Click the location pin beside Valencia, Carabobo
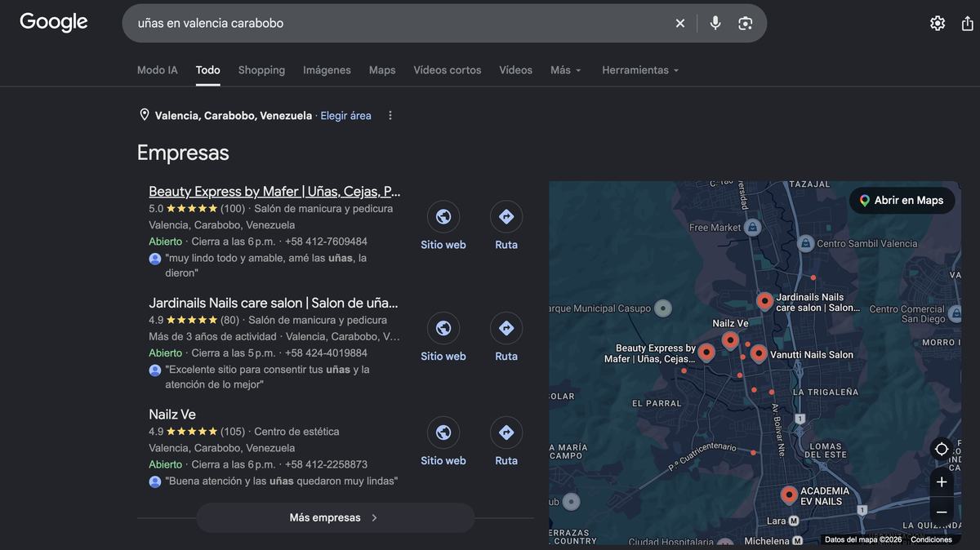The image size is (980, 550). tap(145, 115)
